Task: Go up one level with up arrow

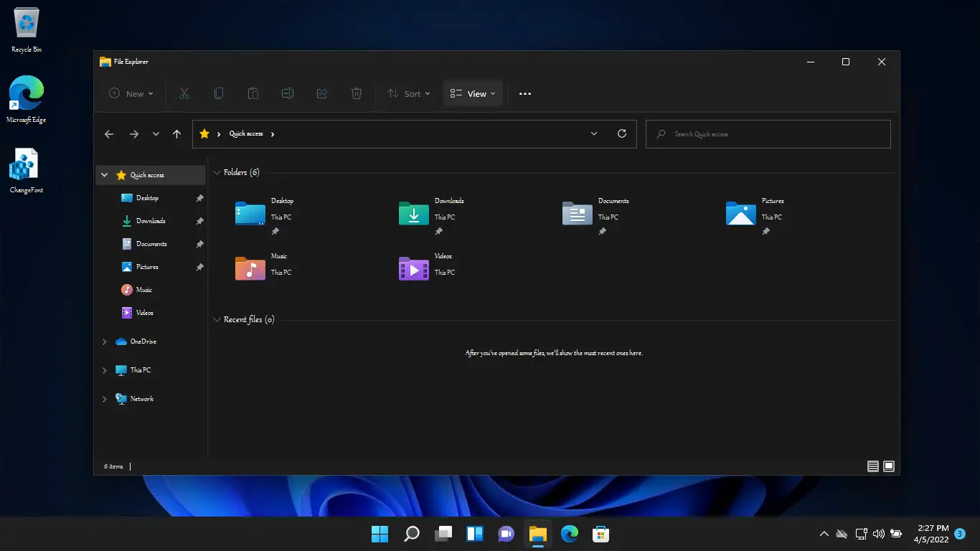Action: tap(176, 134)
